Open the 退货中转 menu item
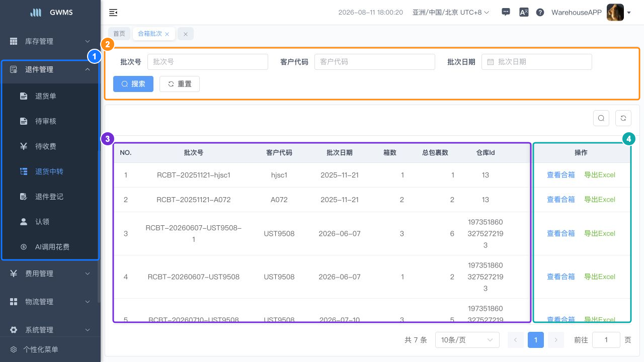Screen dimensions: 644x362 [50, 171]
